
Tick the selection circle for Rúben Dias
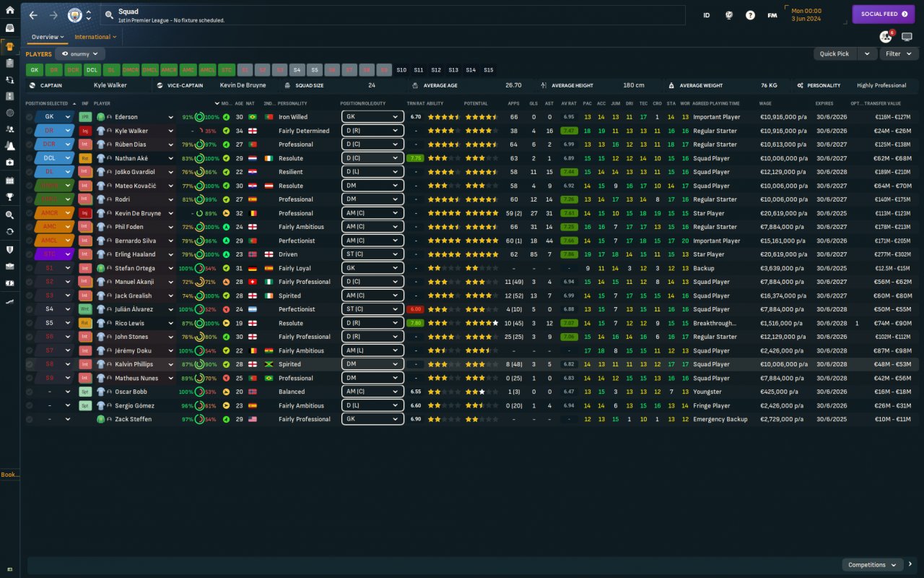click(x=30, y=144)
